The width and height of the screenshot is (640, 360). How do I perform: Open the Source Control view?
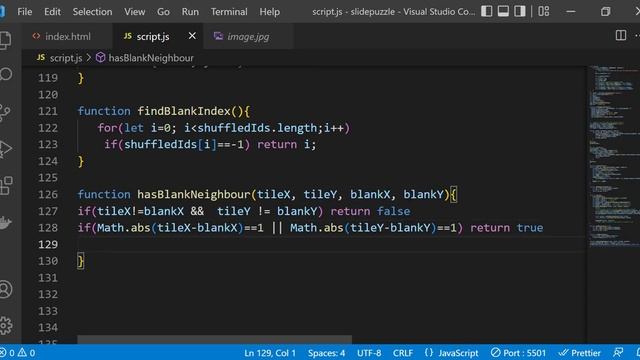[5, 113]
